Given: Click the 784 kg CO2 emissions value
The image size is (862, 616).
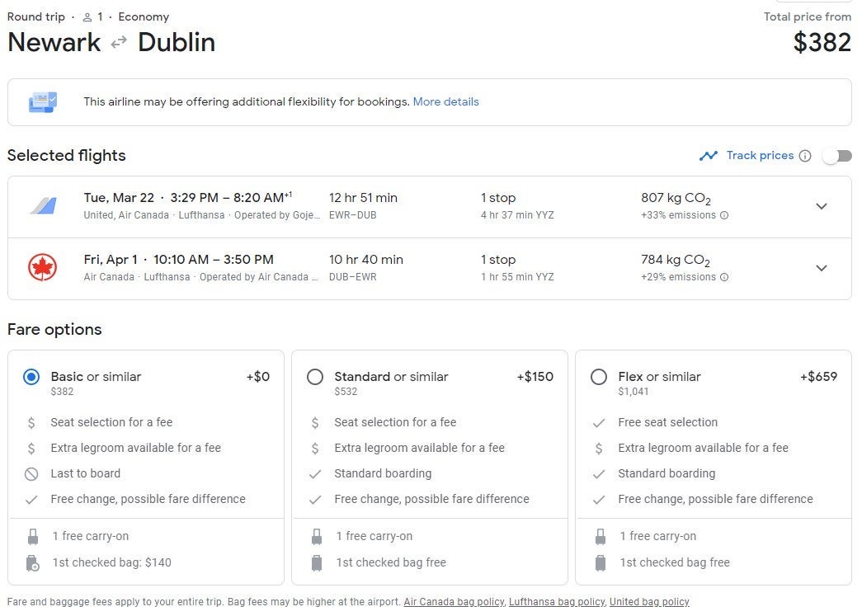Looking at the screenshot, I should [676, 260].
